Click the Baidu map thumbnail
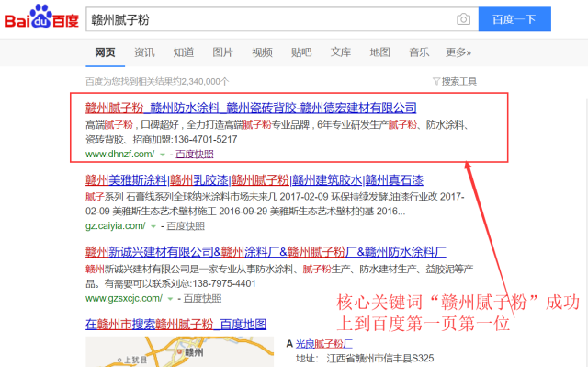 coord(180,351)
